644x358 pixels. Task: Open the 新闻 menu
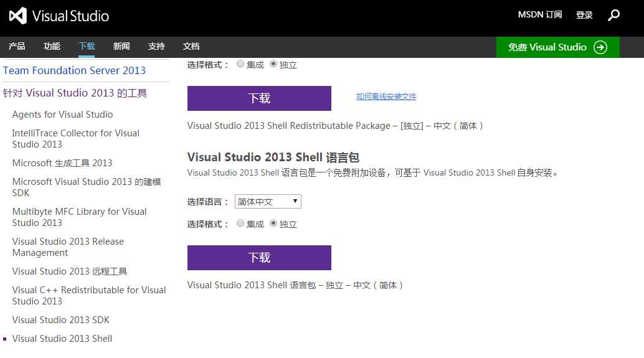121,47
